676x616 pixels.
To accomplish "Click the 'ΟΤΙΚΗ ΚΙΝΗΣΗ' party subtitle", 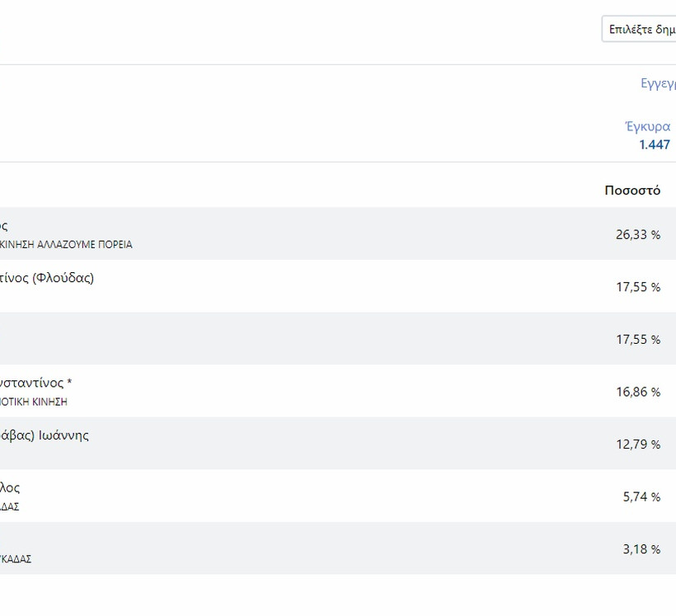I will point(34,402).
